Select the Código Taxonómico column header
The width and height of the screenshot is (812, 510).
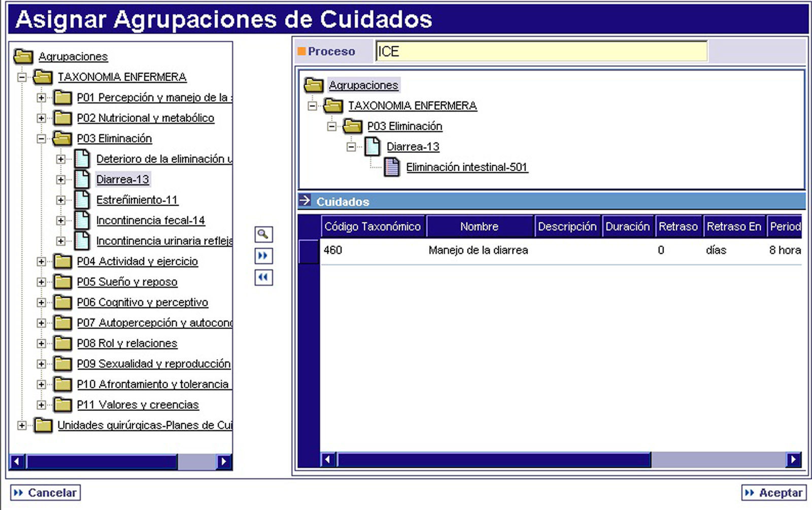pyautogui.click(x=373, y=227)
